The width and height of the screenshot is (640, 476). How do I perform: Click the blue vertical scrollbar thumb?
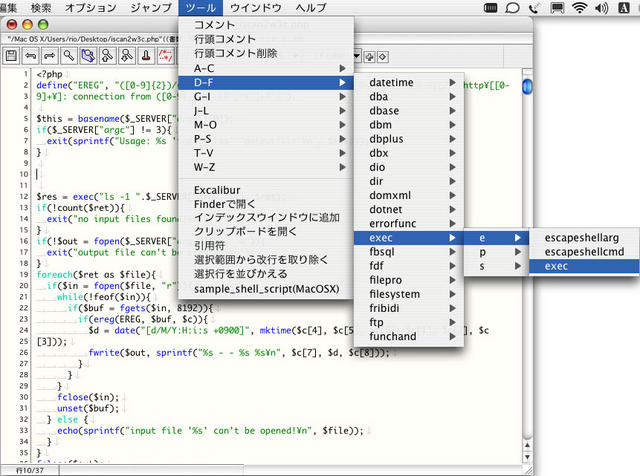pyautogui.click(x=527, y=87)
